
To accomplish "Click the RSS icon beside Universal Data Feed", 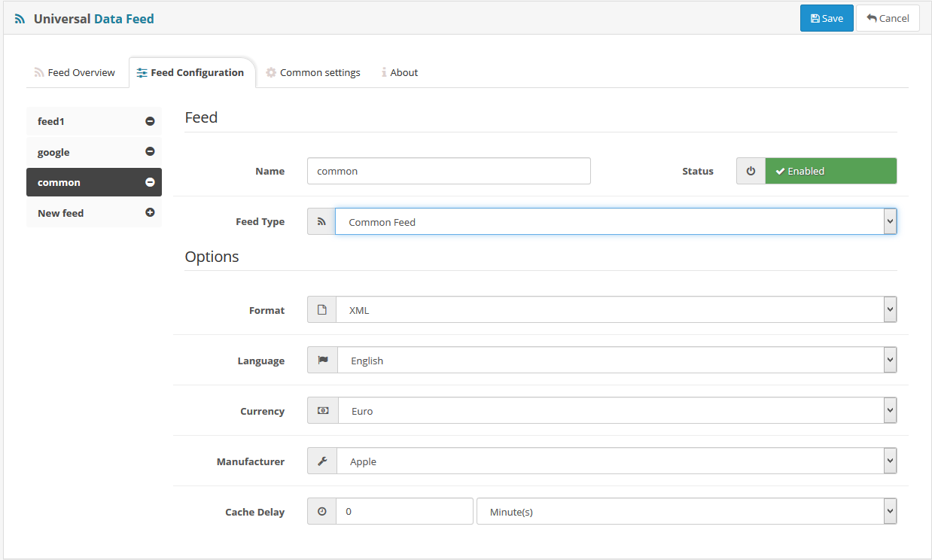I will tap(20, 19).
